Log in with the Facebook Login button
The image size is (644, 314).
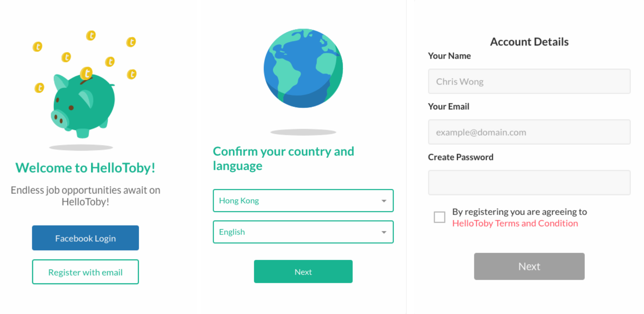pyautogui.click(x=85, y=238)
